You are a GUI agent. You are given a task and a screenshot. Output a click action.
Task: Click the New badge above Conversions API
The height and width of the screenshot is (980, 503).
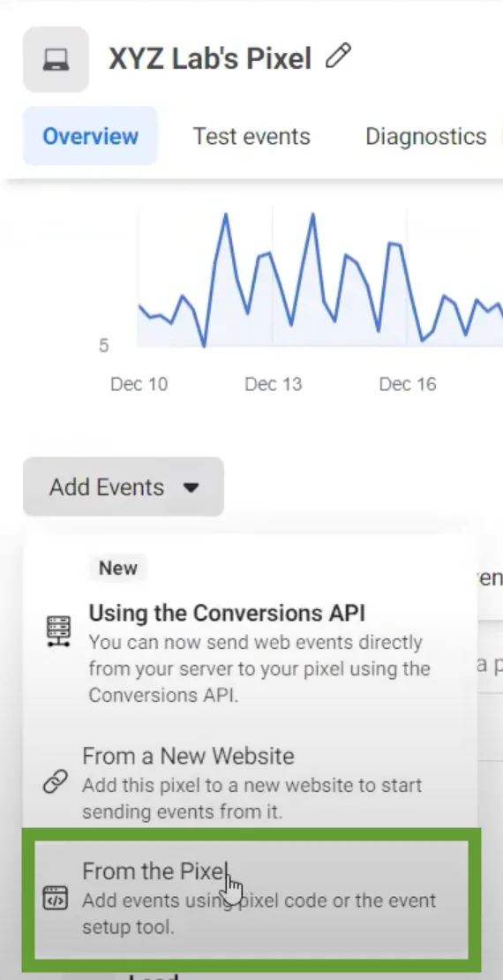118,568
